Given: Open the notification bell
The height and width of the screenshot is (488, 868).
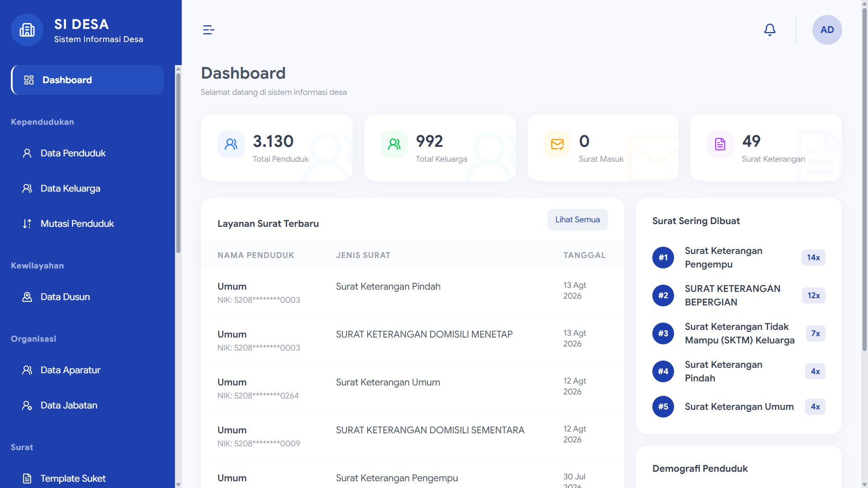Looking at the screenshot, I should (x=769, y=30).
